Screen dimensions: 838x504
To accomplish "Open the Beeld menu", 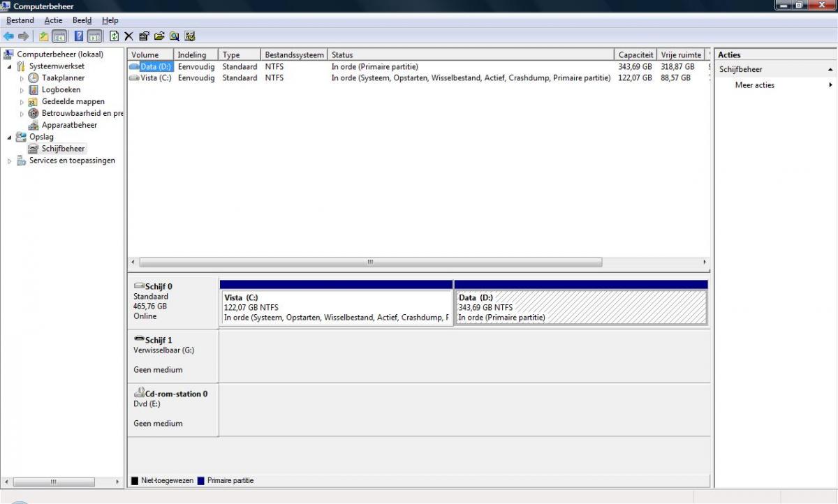I will tap(82, 20).
